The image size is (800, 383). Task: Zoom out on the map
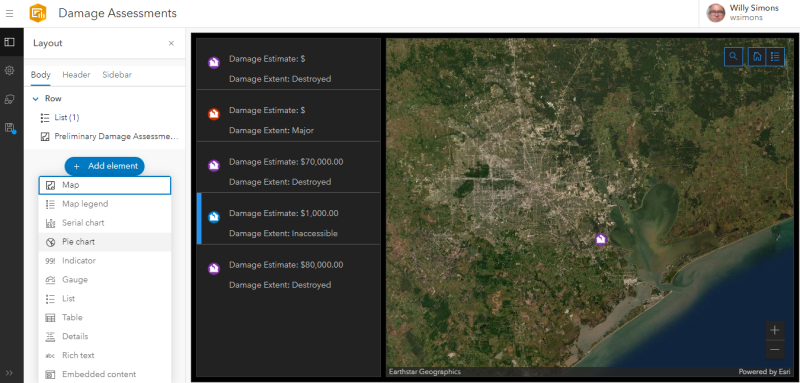(774, 349)
